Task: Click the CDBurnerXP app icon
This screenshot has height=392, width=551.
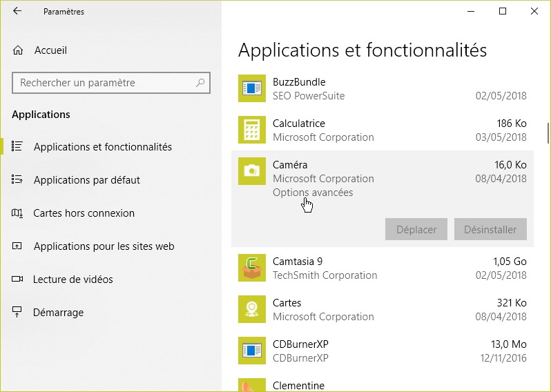Action: click(x=251, y=351)
